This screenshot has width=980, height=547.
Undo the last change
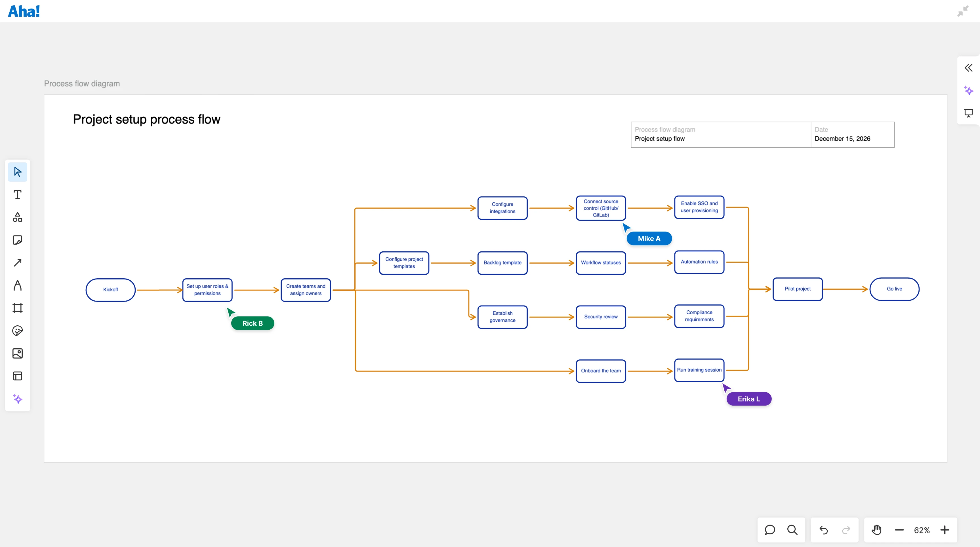click(823, 530)
